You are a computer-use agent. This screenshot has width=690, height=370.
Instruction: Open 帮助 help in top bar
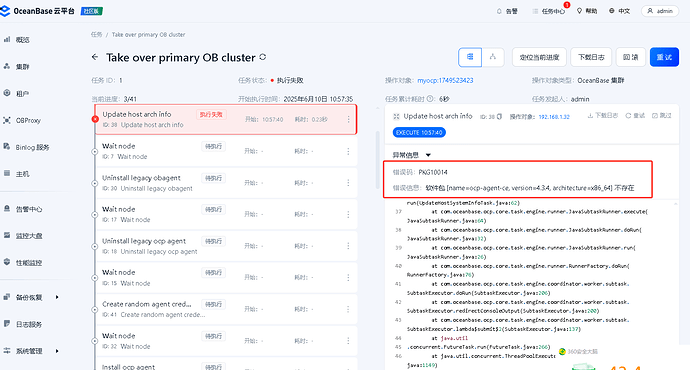pyautogui.click(x=587, y=11)
